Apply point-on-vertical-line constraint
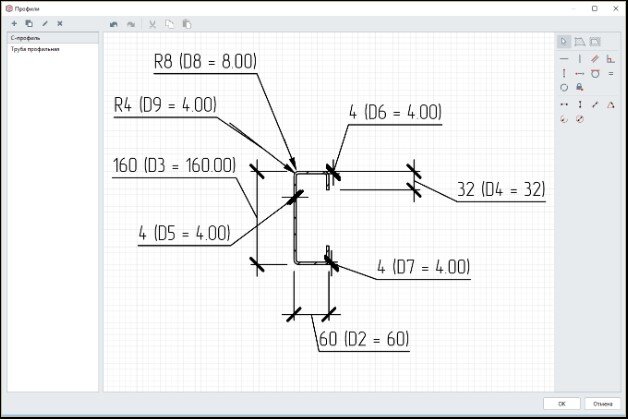The height and width of the screenshot is (419, 628). 564,74
